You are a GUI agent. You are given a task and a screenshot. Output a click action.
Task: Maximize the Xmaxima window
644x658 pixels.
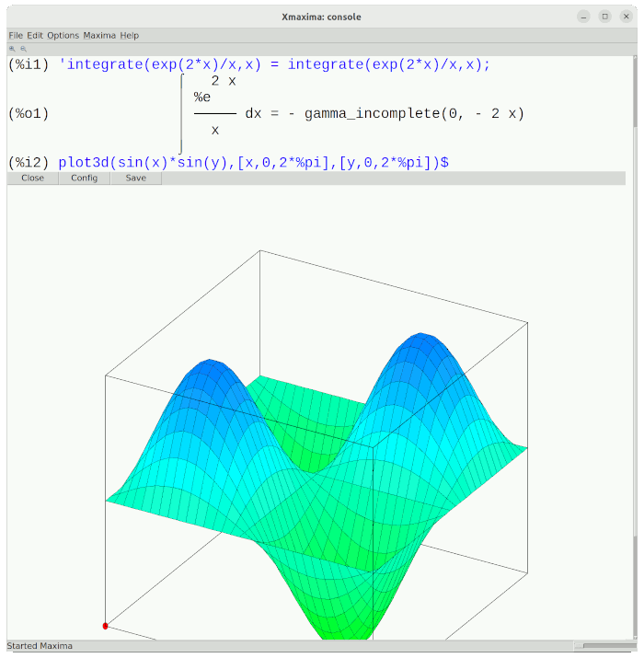(x=604, y=17)
